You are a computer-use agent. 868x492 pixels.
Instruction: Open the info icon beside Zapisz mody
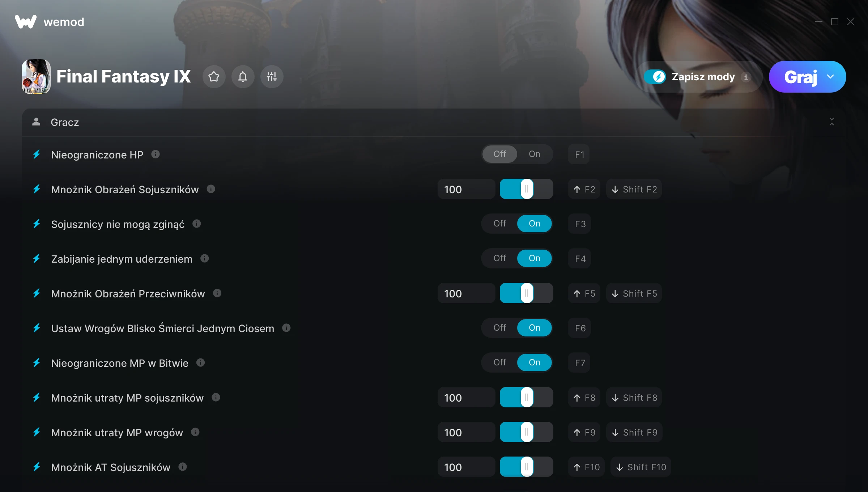point(746,77)
